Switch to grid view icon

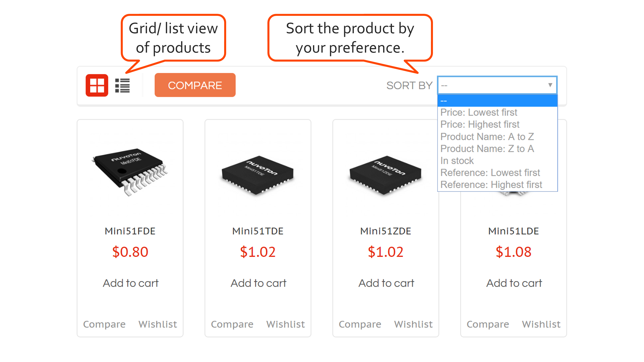97,85
